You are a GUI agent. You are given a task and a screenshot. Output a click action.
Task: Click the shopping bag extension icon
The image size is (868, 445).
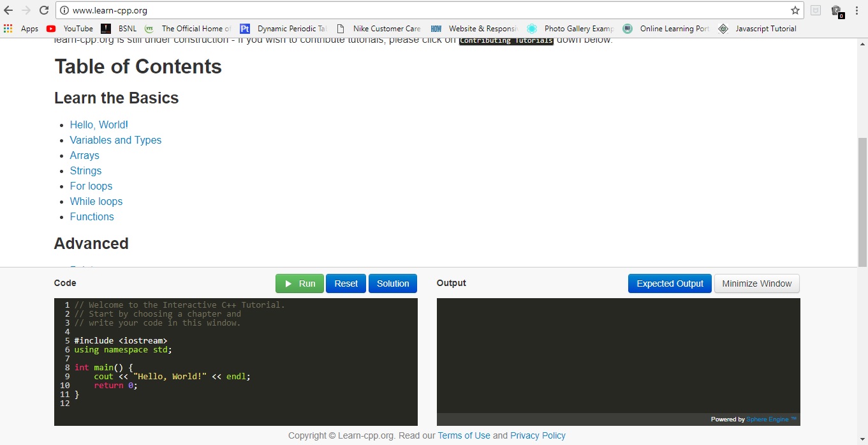pos(836,10)
